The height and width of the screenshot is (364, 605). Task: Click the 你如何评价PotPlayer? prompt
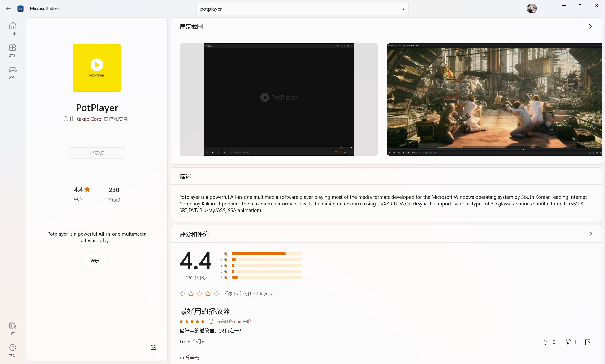coord(249,294)
